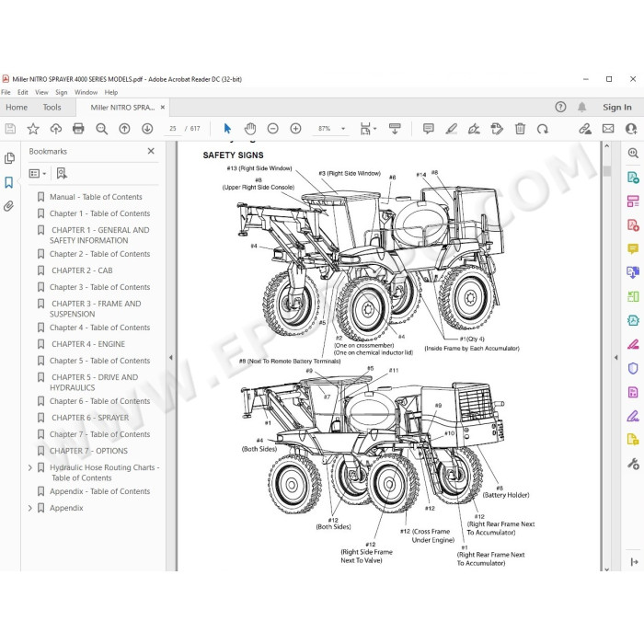644x644 pixels.
Task: Click the Delete trash icon
Action: [x=520, y=129]
